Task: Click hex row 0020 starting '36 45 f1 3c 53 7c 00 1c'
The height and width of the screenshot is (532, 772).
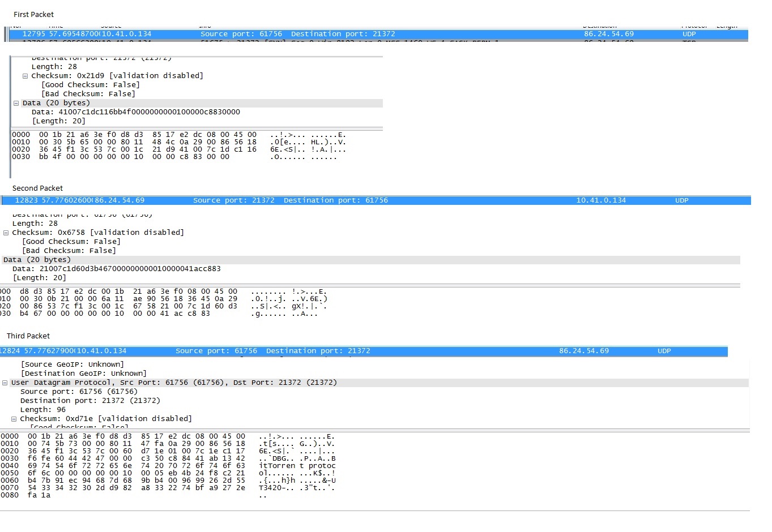Action: coord(179,149)
